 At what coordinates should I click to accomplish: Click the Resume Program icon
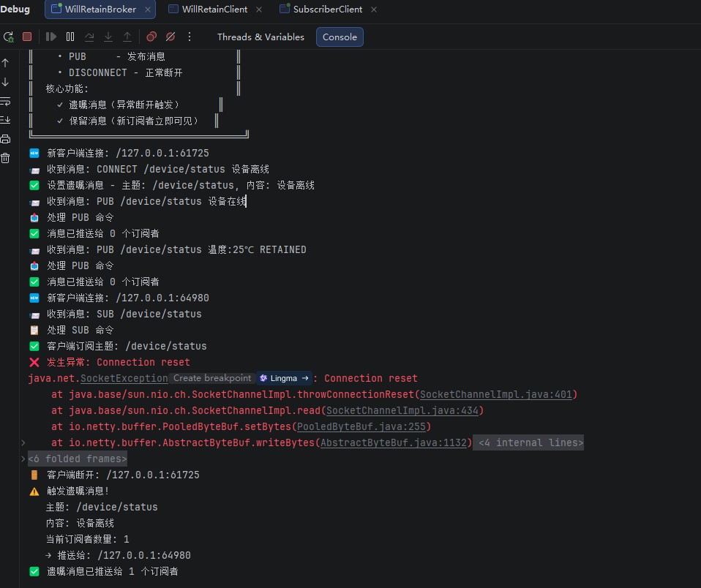point(51,37)
